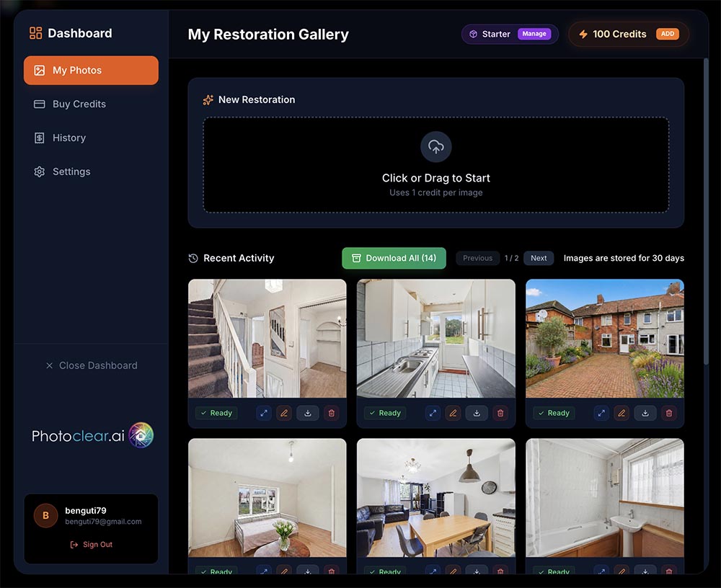Click the Ready badge on the kitchen photo
The image size is (721, 588).
384,413
